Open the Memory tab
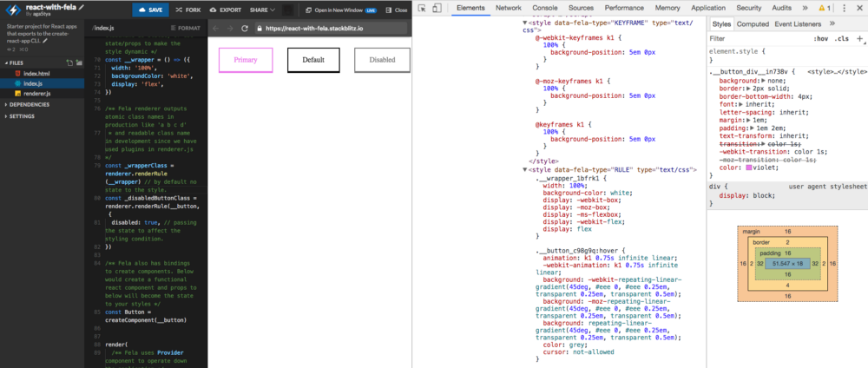Screen dimensions: 868x368 (x=667, y=8)
